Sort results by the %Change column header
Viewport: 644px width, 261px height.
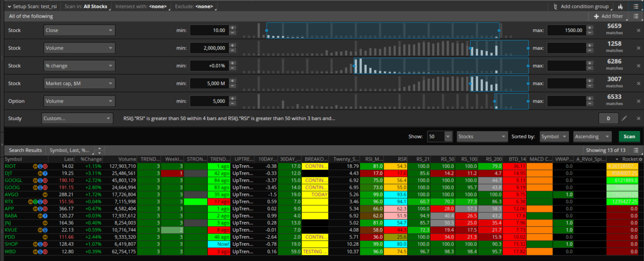pos(91,159)
